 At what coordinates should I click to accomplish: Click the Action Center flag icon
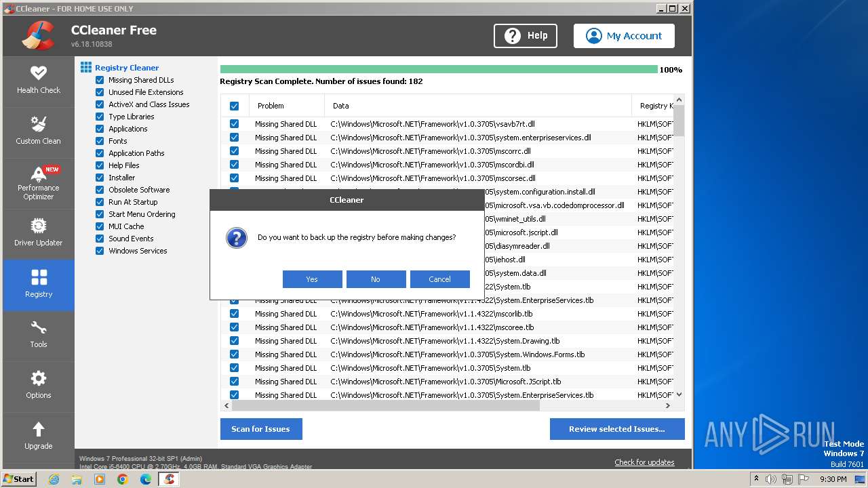(804, 479)
